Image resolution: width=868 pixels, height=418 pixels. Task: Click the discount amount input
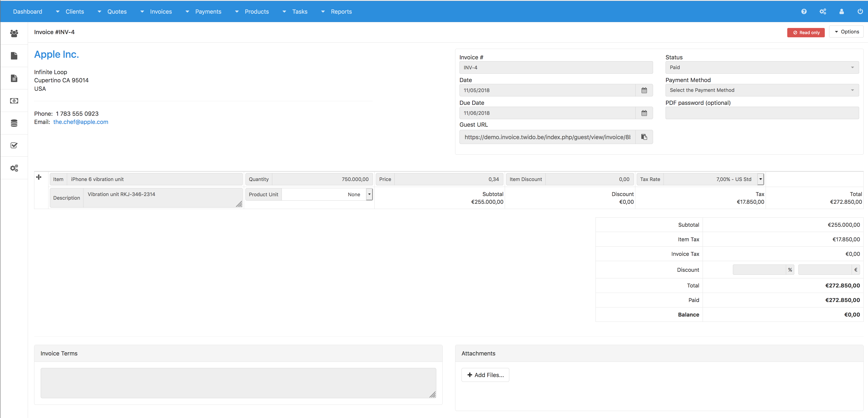coord(825,270)
